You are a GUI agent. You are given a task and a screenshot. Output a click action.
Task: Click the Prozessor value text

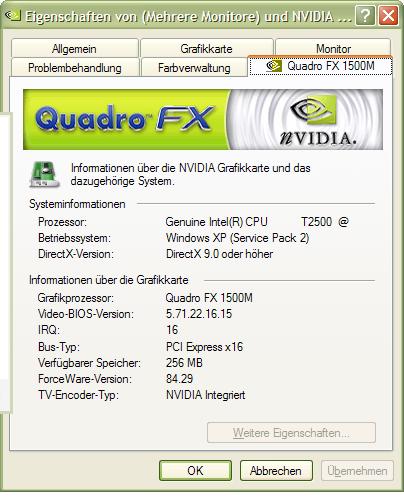coord(257,222)
